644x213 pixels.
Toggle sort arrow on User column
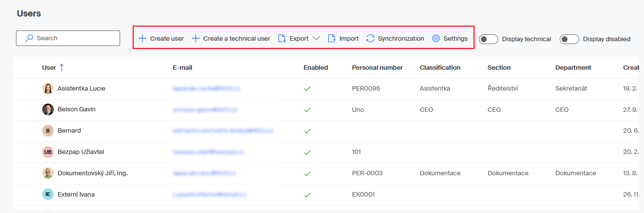61,68
